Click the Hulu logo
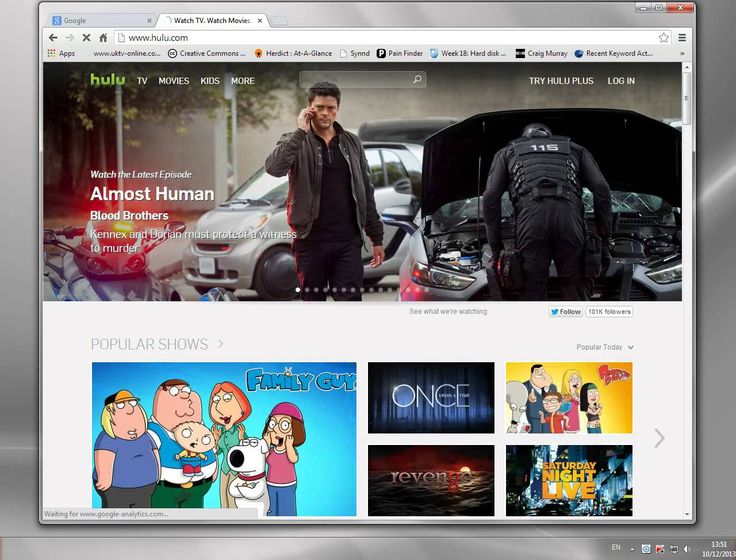This screenshot has width=736, height=560. pyautogui.click(x=108, y=80)
